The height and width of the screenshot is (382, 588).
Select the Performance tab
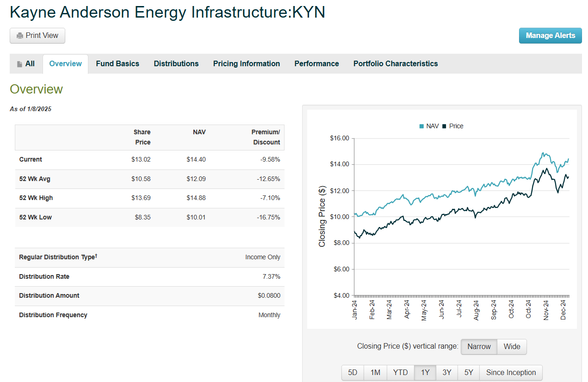click(316, 63)
